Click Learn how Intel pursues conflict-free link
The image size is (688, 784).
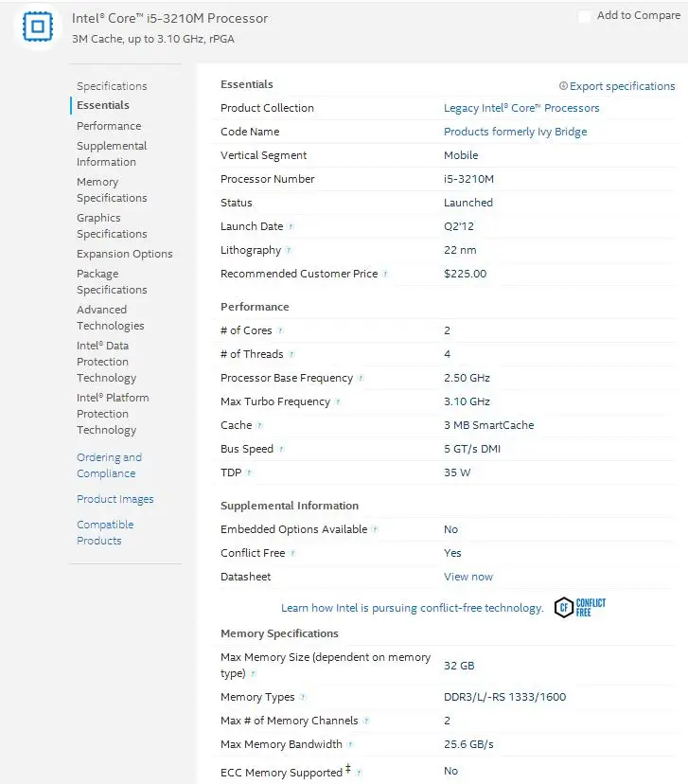click(413, 608)
